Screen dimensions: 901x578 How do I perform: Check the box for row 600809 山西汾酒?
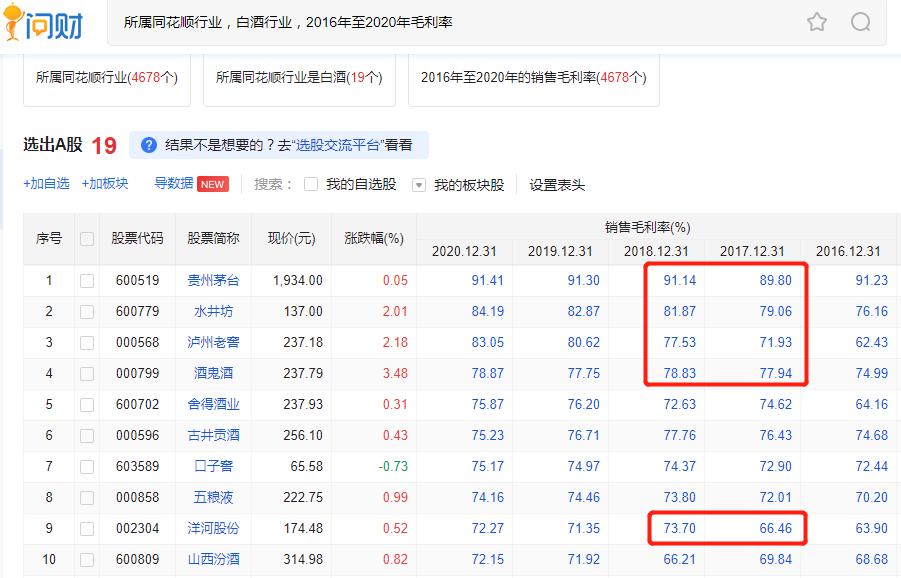click(x=87, y=560)
